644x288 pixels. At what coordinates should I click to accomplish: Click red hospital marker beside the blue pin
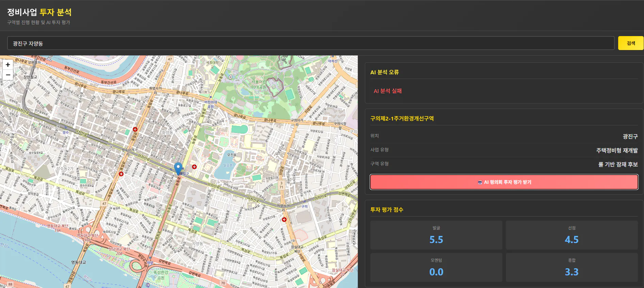tap(194, 167)
